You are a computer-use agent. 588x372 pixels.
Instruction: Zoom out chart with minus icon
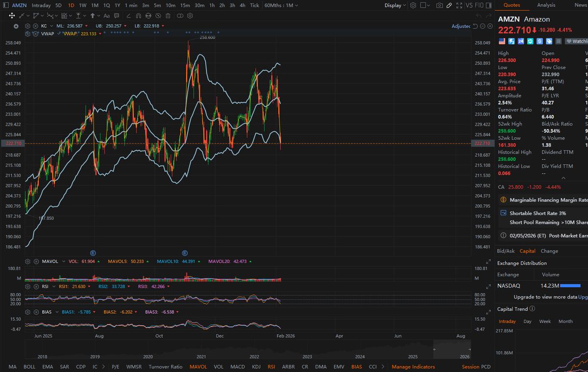(x=483, y=26)
